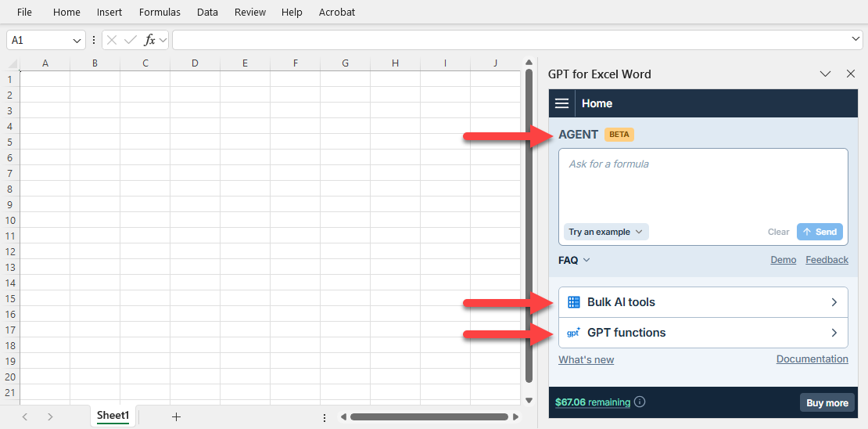868x429 pixels.
Task: Click the previous sheet navigation arrow
Action: tap(25, 416)
